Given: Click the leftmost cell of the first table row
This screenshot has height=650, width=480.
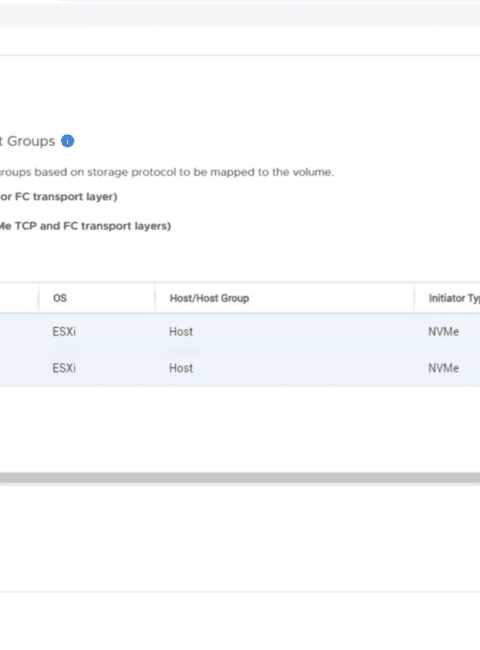Looking at the screenshot, I should click(x=19, y=332).
